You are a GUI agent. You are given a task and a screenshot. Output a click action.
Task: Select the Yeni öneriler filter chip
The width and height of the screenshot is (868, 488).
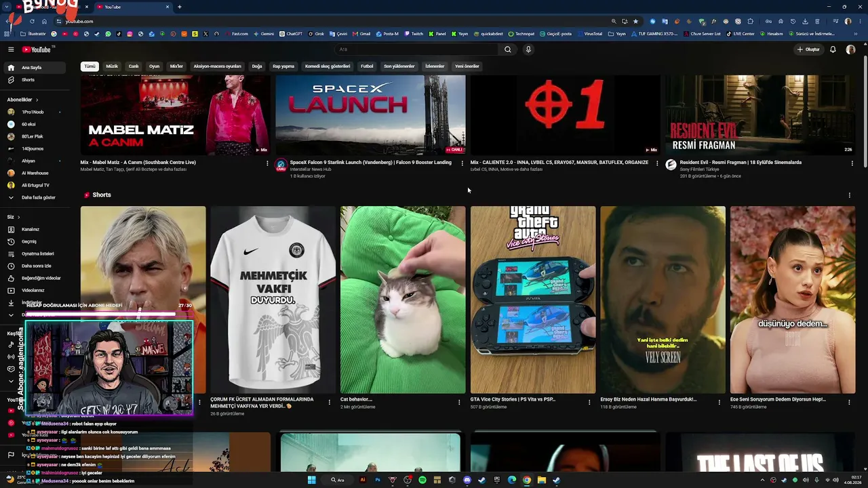click(467, 66)
